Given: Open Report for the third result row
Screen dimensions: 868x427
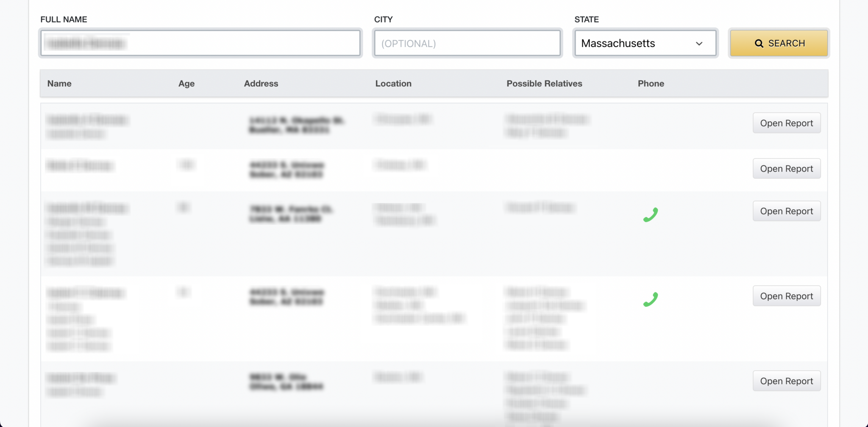Looking at the screenshot, I should click(x=786, y=211).
